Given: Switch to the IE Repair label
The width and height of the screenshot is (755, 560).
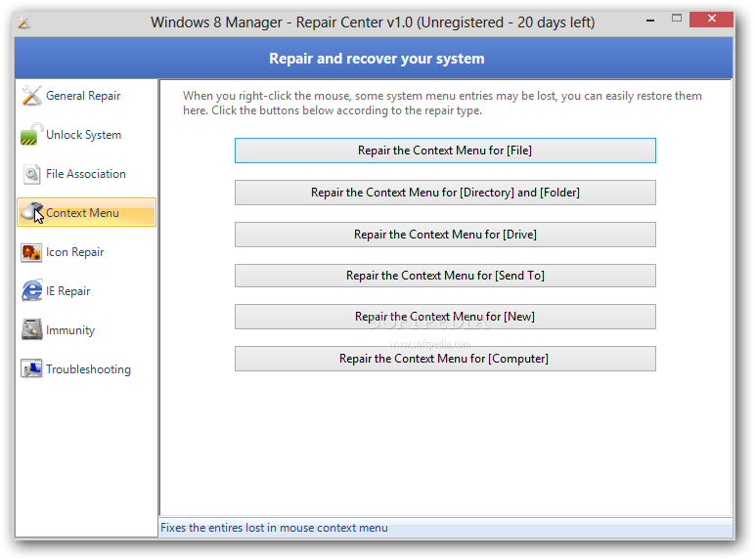Looking at the screenshot, I should [67, 291].
